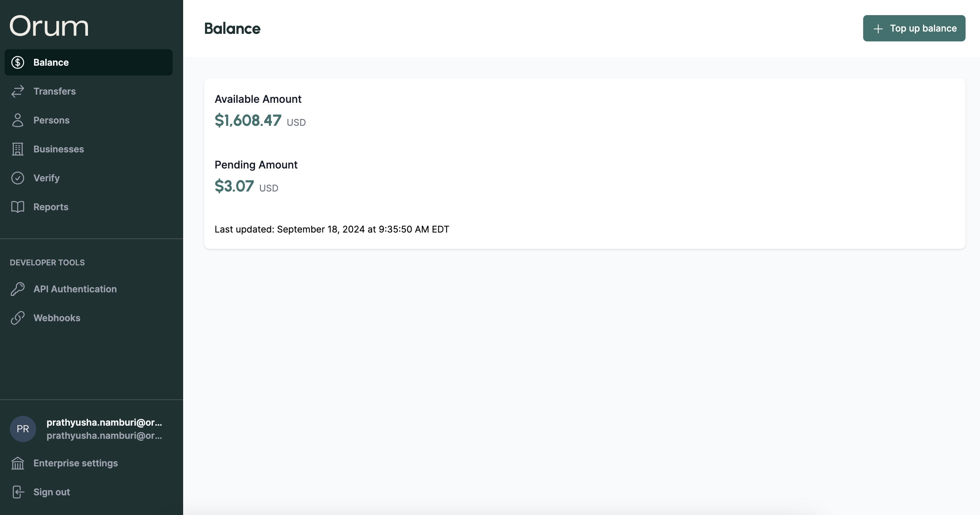Click the API Authentication key icon
The height and width of the screenshot is (515, 980).
18,289
